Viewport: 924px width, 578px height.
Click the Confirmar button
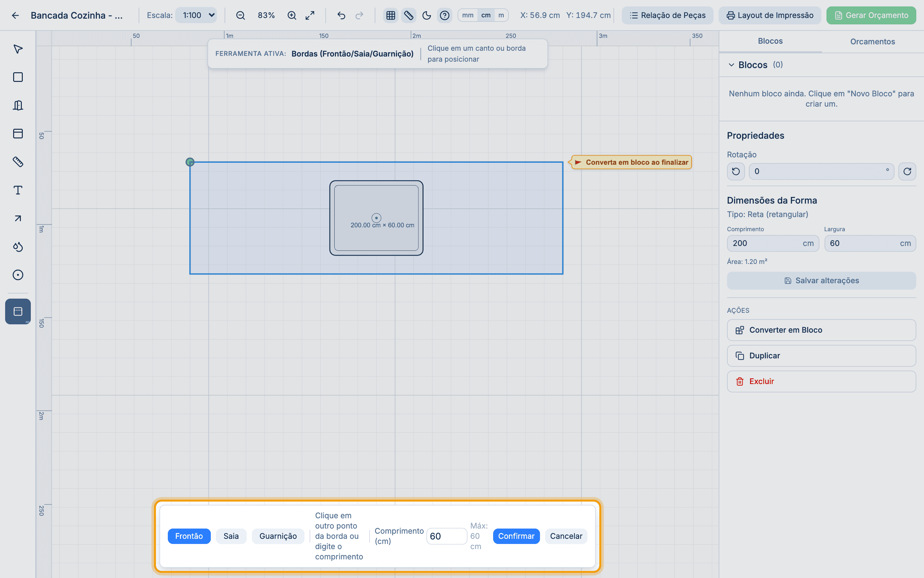[516, 536]
